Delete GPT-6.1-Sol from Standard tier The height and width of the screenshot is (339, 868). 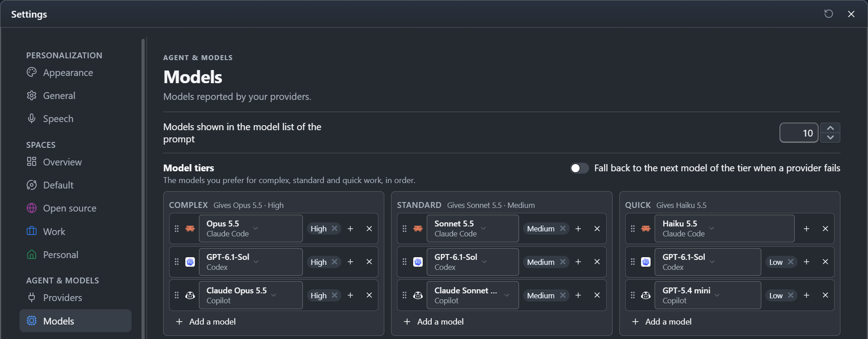pos(597,262)
